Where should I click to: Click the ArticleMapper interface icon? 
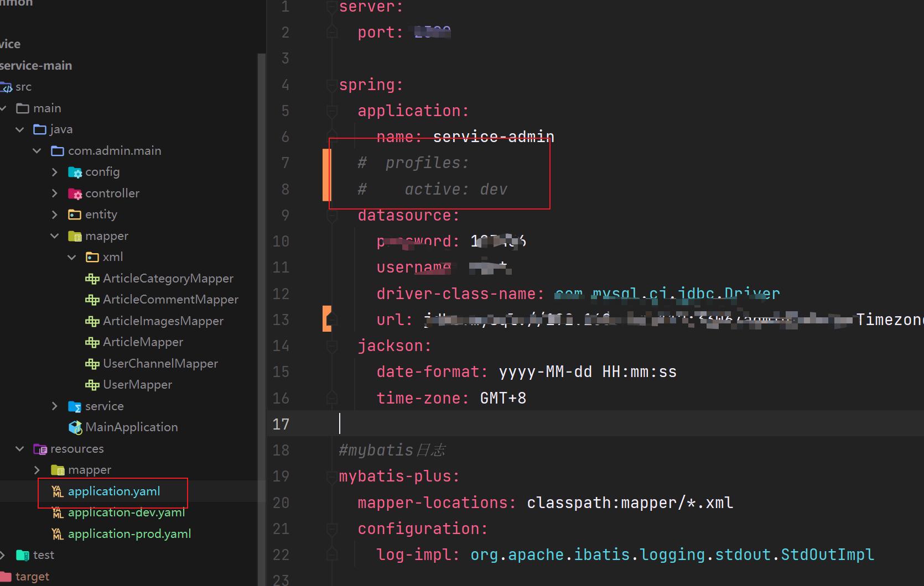[x=92, y=342]
